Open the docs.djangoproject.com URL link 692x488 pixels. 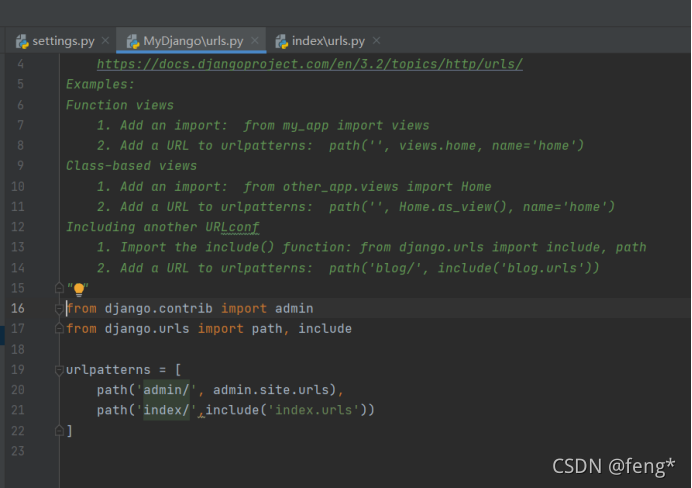[x=309, y=64]
